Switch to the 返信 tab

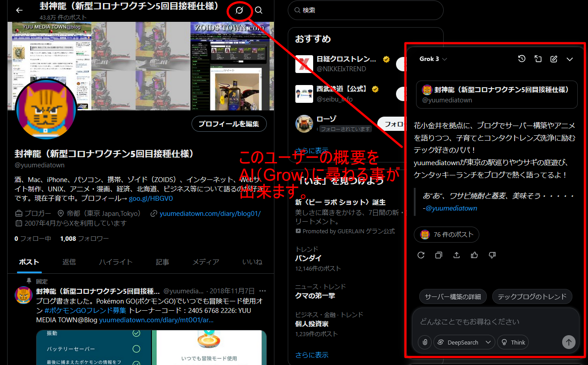[69, 262]
